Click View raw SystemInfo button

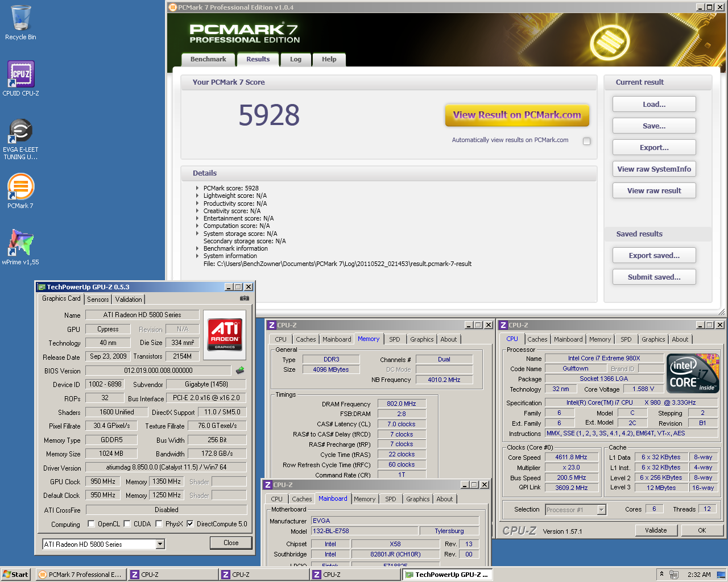tap(654, 169)
